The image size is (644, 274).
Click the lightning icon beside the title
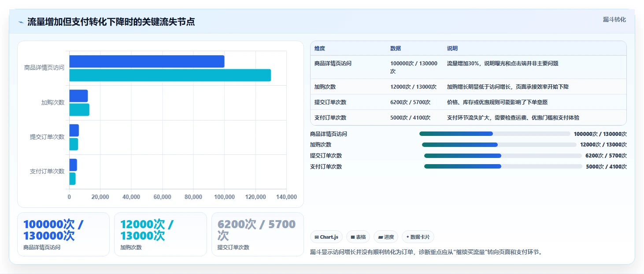pos(21,22)
